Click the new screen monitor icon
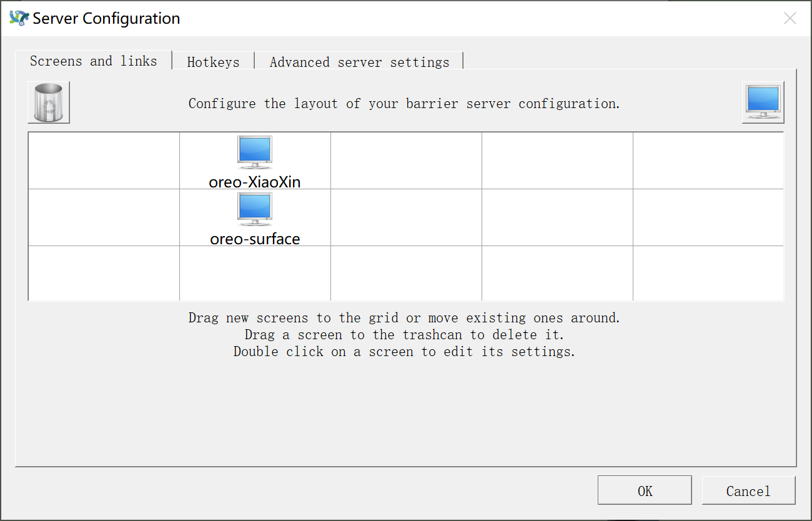Screen dimensions: 812x521 (x=763, y=101)
